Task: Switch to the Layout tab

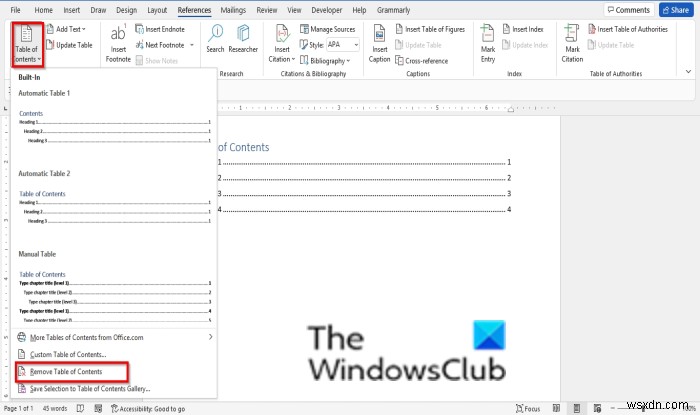Action: point(157,10)
